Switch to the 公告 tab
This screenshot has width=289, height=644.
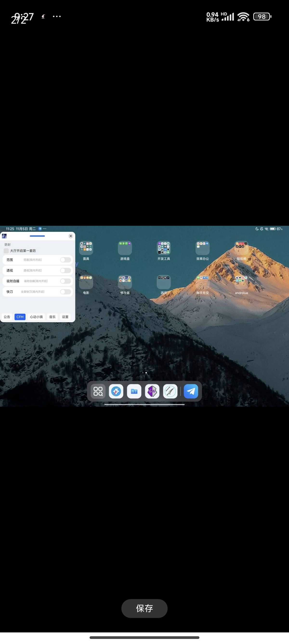(7, 317)
